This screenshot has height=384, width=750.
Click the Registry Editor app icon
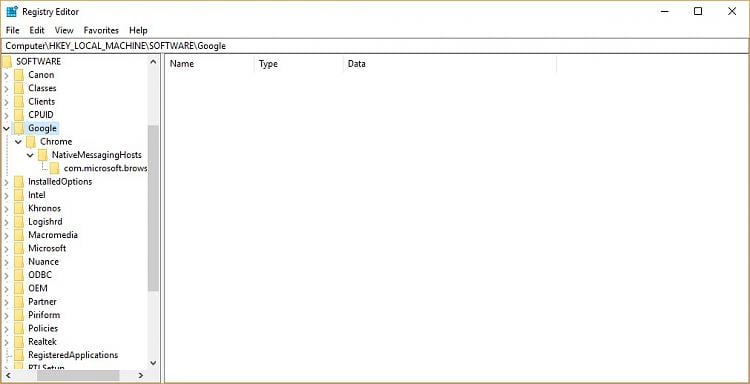tap(11, 11)
